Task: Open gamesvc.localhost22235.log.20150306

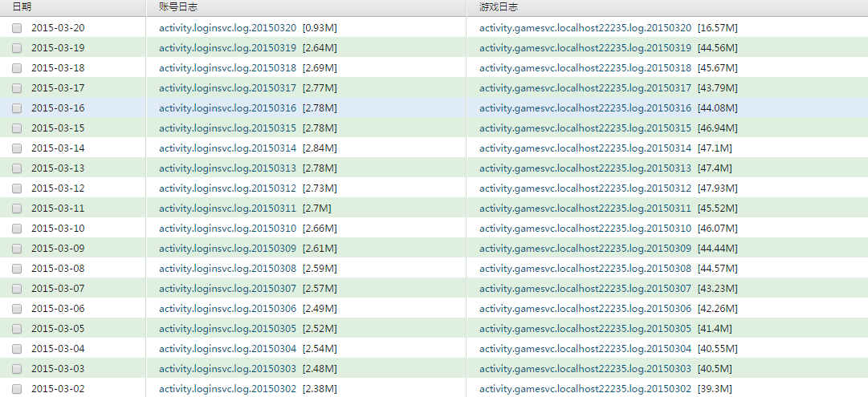Action: 585,308
